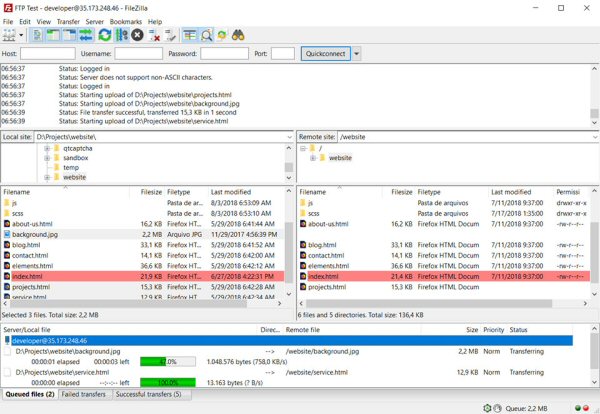Image resolution: width=600 pixels, height=414 pixels.
Task: Click the local file list horizontal scrollbar
Action: coord(128,303)
